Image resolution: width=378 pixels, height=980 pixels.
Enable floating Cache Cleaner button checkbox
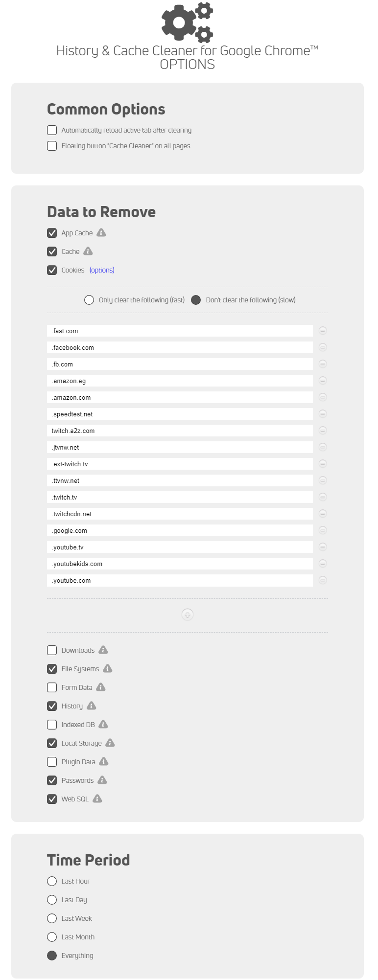point(52,146)
